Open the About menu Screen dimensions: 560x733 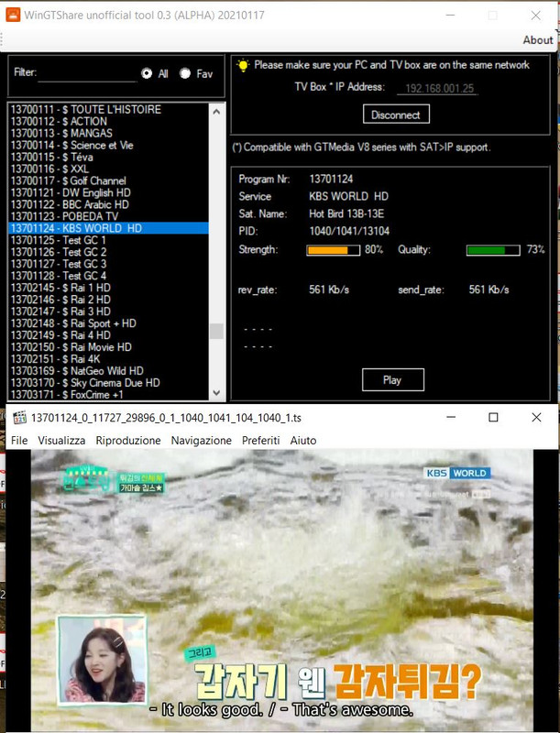pos(538,40)
